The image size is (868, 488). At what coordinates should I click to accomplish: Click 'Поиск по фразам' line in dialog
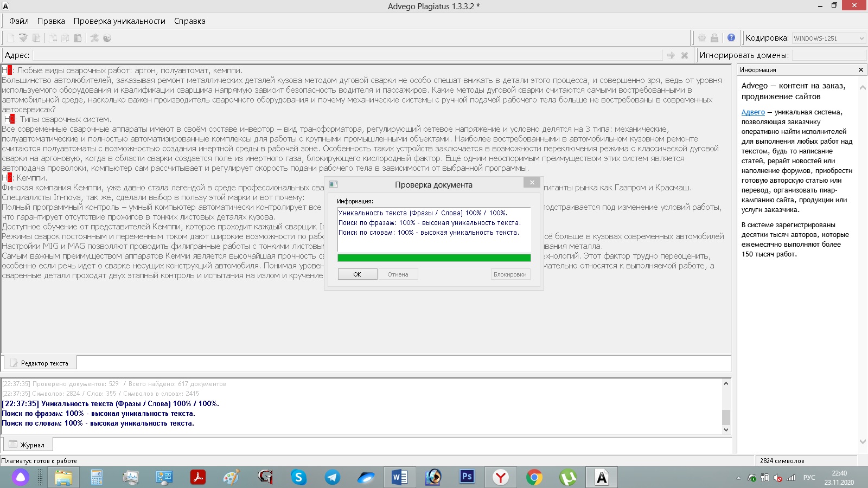pyautogui.click(x=430, y=223)
